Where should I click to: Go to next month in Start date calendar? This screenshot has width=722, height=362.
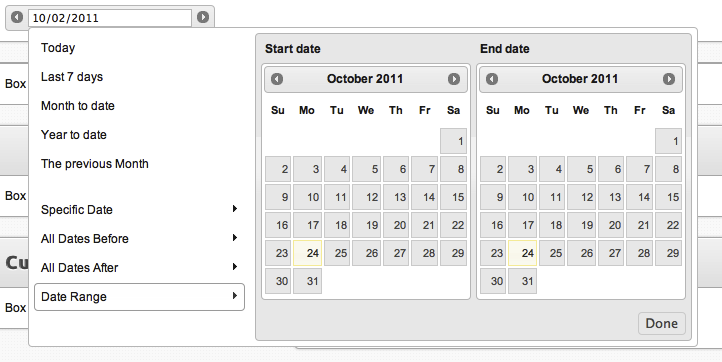(454, 79)
